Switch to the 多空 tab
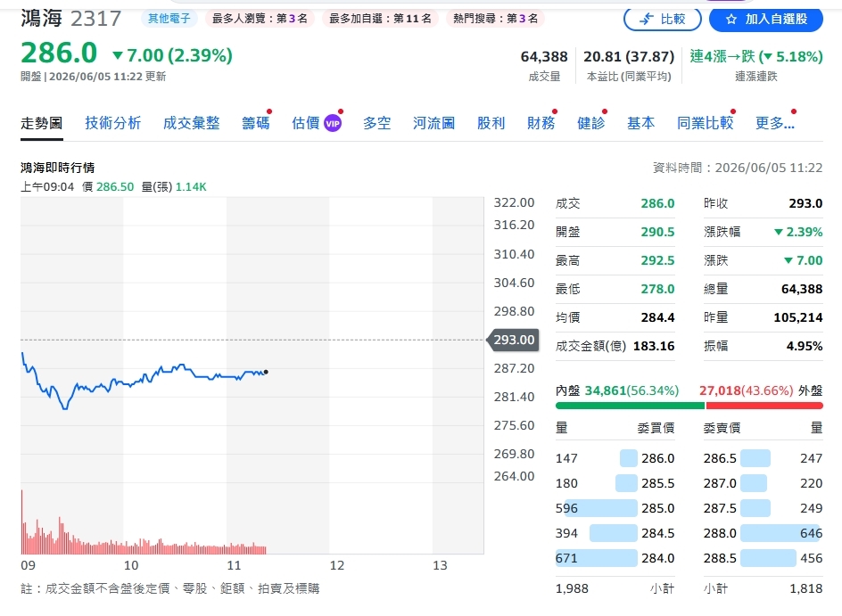The image size is (842, 616). [376, 123]
